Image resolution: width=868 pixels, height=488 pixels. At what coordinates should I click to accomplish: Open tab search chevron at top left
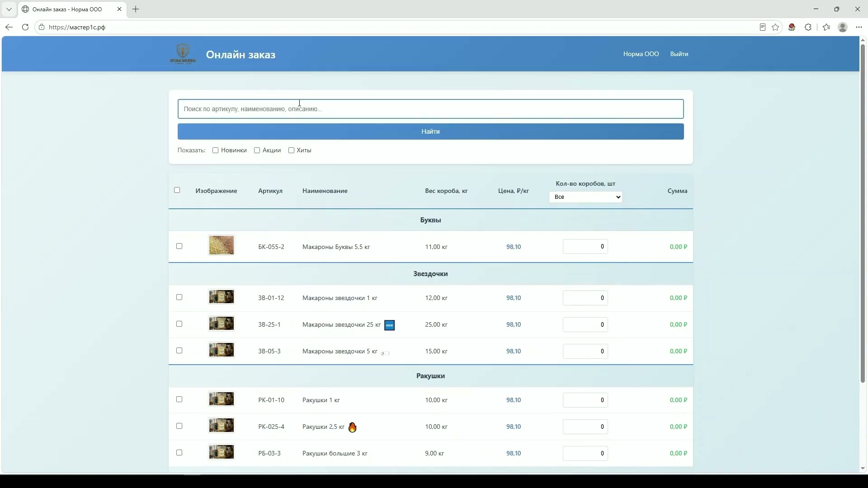[x=9, y=9]
